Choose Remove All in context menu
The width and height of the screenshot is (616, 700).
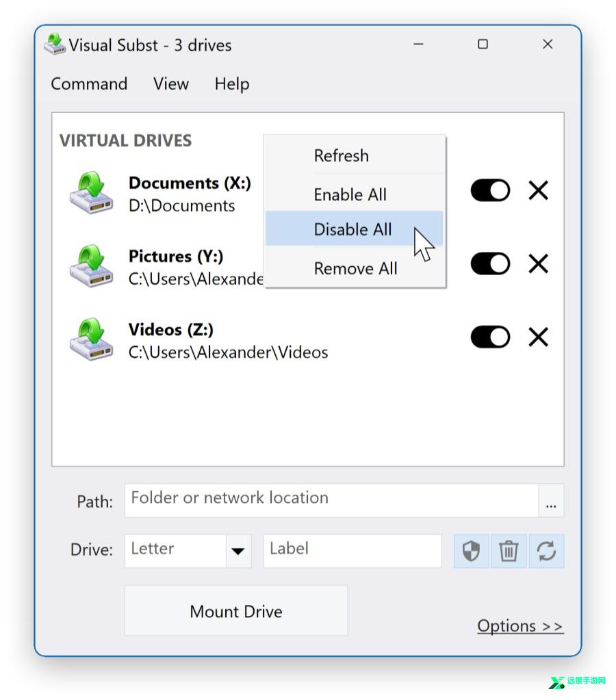(356, 268)
